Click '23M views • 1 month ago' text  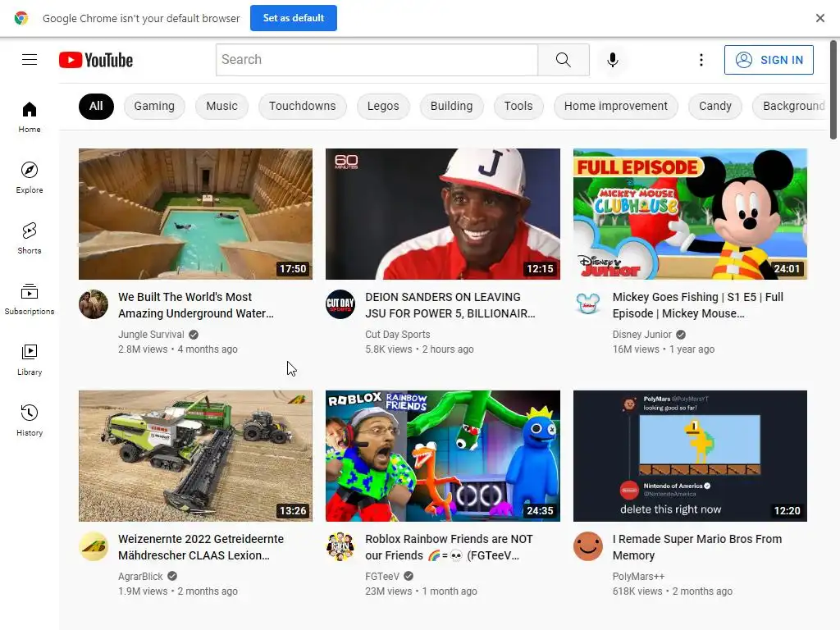click(x=421, y=591)
